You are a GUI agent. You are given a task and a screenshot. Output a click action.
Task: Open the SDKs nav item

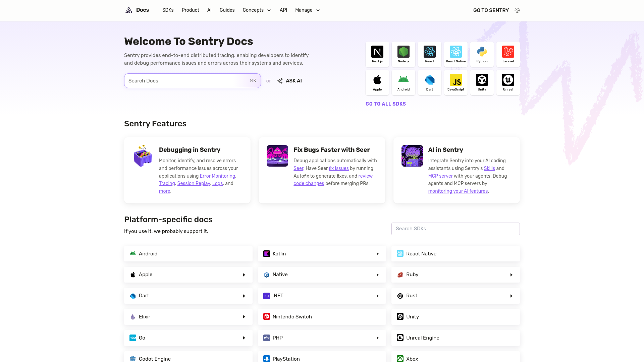click(x=168, y=10)
